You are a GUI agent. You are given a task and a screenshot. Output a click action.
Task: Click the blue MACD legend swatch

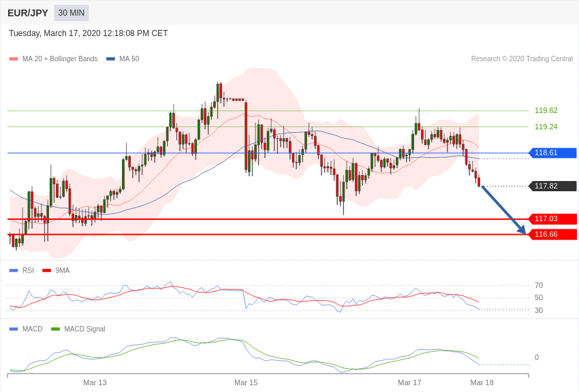click(14, 329)
